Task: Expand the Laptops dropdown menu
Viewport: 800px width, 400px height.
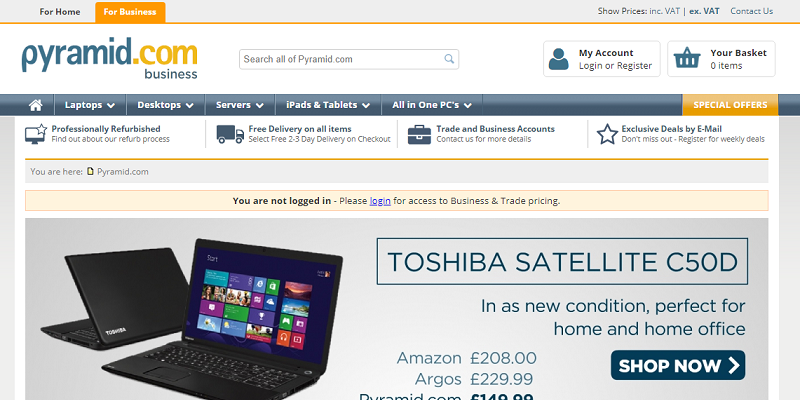Action: [90, 105]
